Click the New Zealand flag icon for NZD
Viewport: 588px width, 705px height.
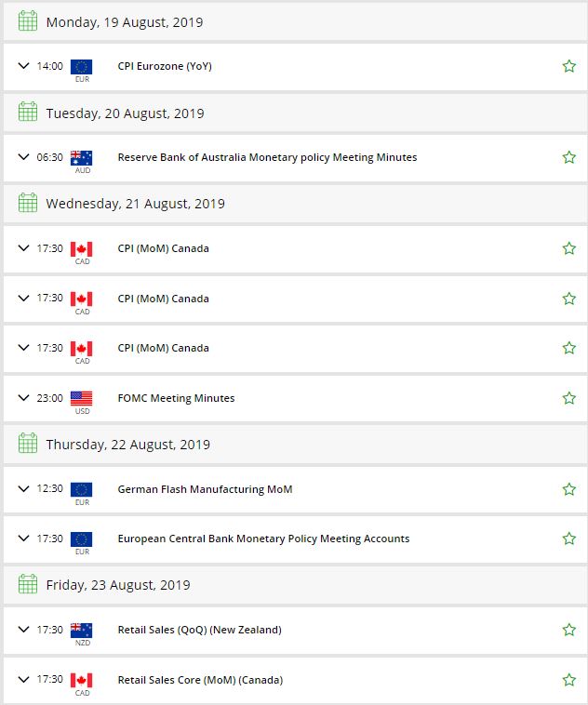[x=82, y=630]
